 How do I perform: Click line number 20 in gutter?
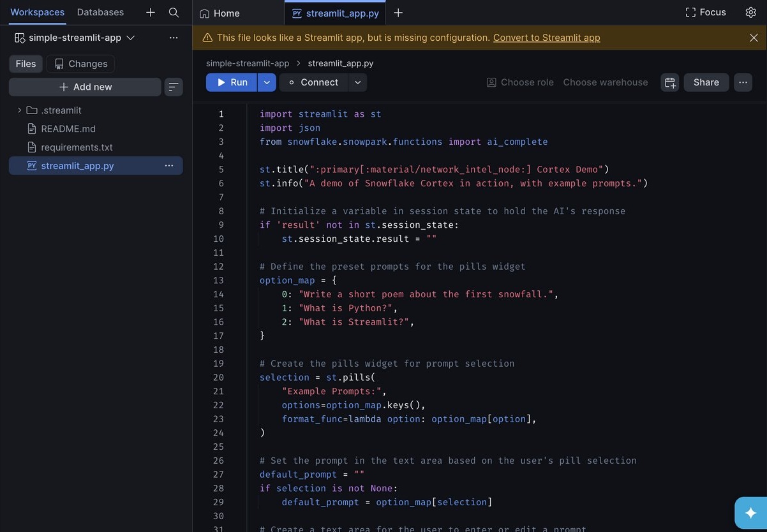tap(219, 378)
